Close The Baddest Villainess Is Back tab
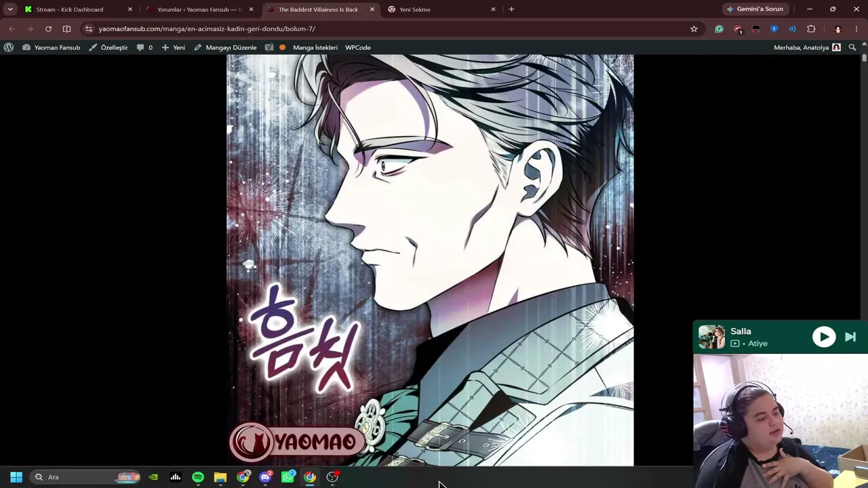 [x=372, y=9]
